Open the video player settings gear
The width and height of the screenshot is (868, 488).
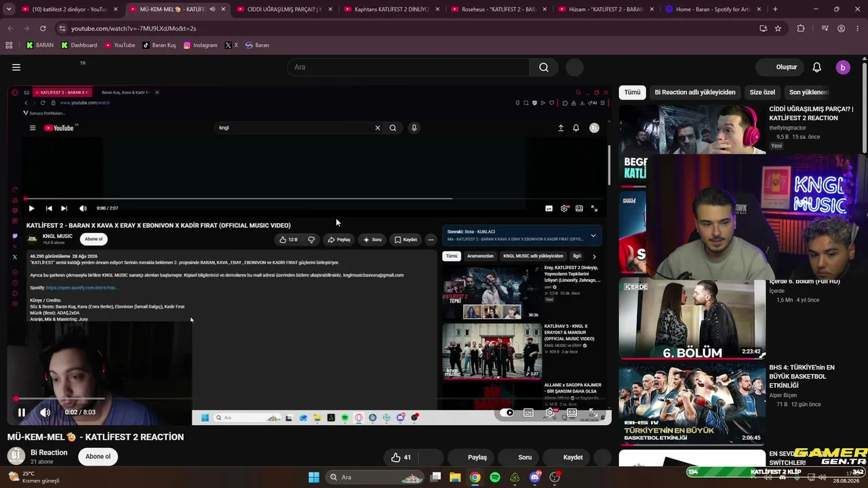pyautogui.click(x=550, y=412)
